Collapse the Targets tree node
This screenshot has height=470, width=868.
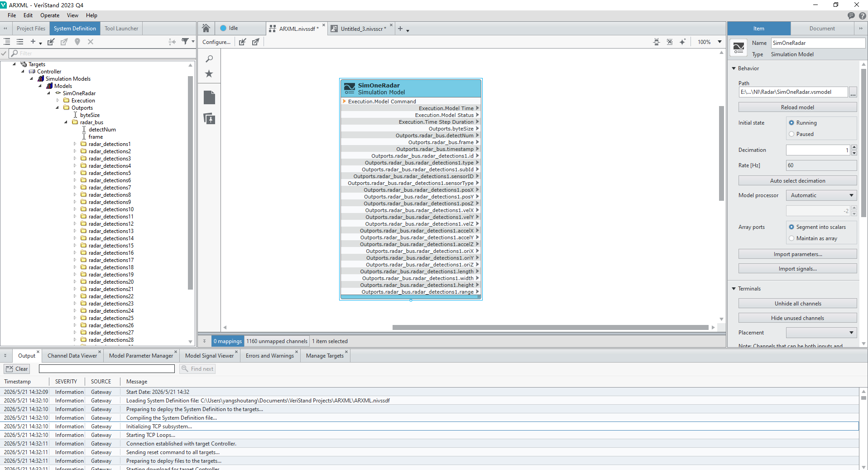[14, 64]
